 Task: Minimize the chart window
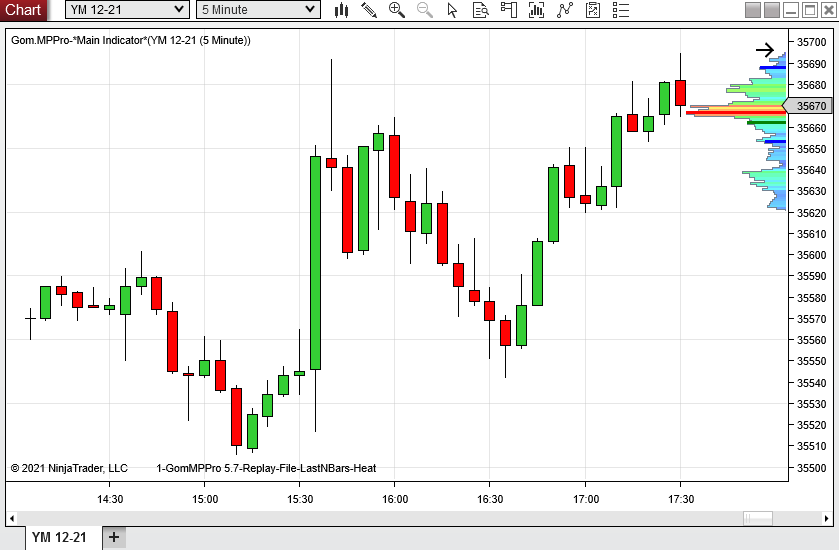click(791, 10)
